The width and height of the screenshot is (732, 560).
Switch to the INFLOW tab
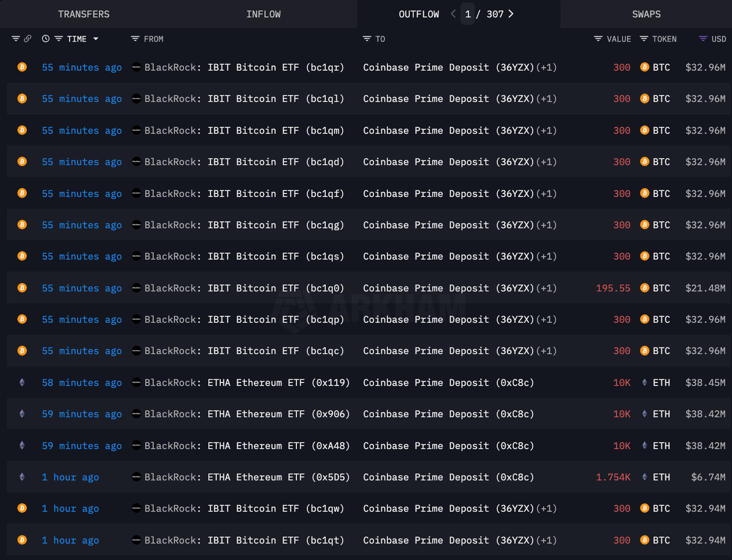coord(264,14)
